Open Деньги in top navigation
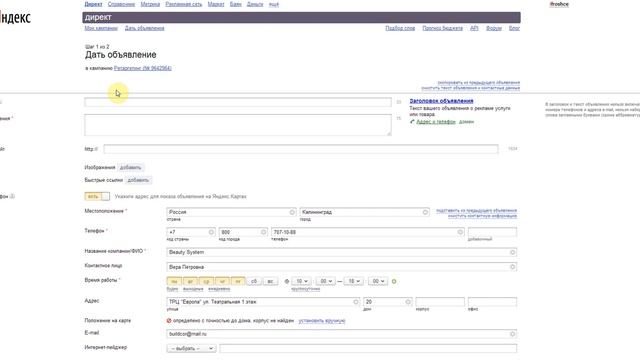 point(255,4)
